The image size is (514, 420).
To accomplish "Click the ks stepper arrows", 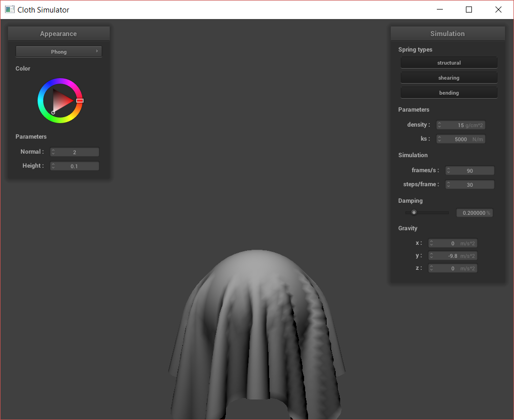I will click(x=439, y=139).
